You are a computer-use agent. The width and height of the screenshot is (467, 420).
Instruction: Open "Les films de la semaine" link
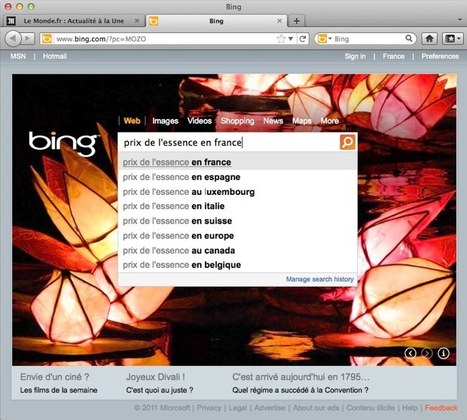point(59,390)
